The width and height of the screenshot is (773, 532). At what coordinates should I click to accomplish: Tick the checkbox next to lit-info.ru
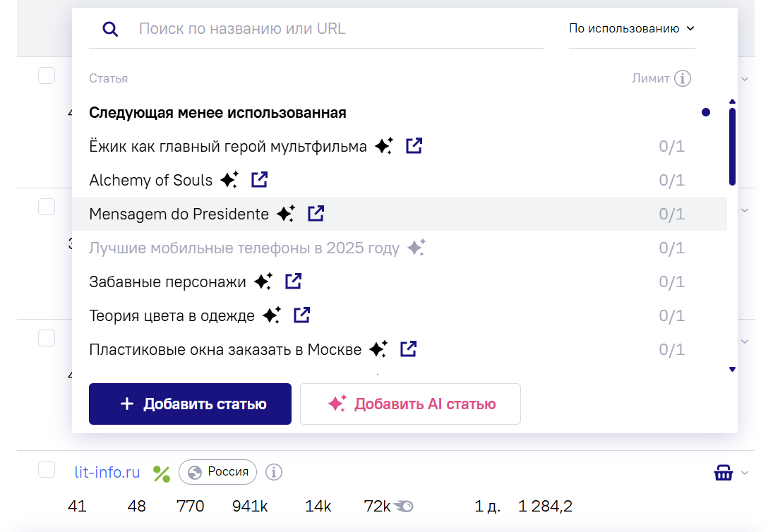pos(47,469)
